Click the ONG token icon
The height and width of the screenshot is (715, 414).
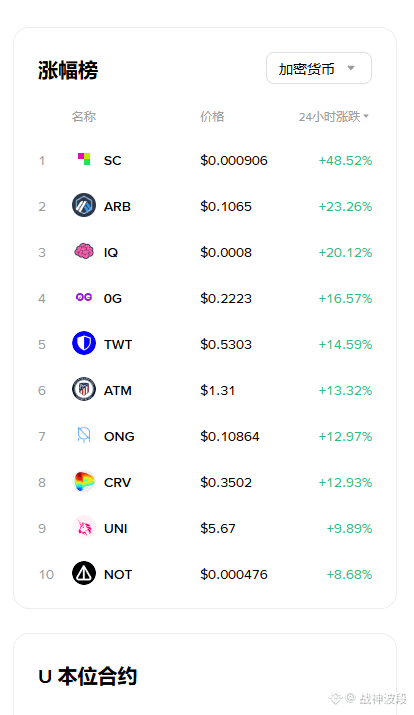pyautogui.click(x=84, y=435)
